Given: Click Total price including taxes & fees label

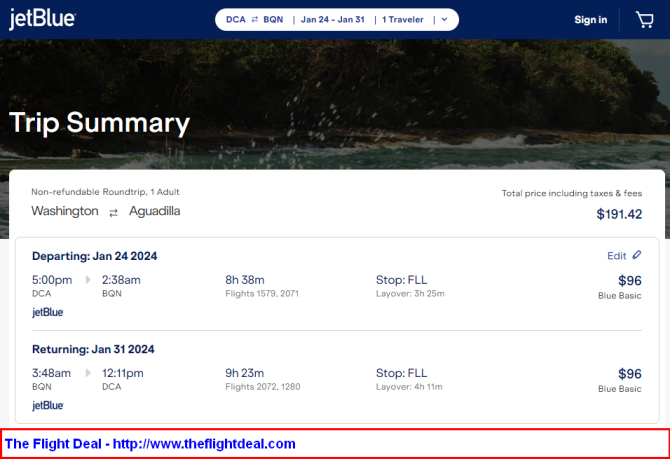Looking at the screenshot, I should tap(572, 193).
